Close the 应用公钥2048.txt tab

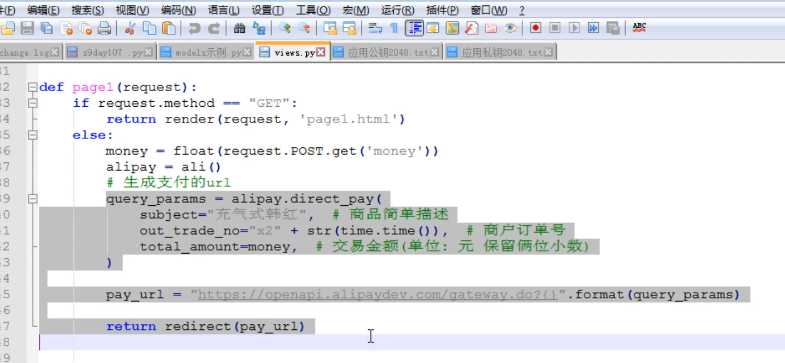[x=435, y=52]
